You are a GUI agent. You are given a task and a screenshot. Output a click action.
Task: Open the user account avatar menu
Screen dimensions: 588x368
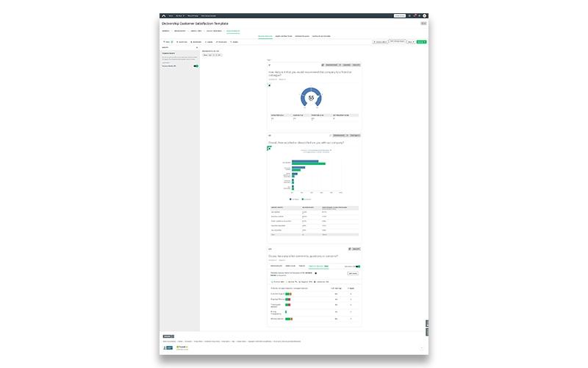(425, 15)
